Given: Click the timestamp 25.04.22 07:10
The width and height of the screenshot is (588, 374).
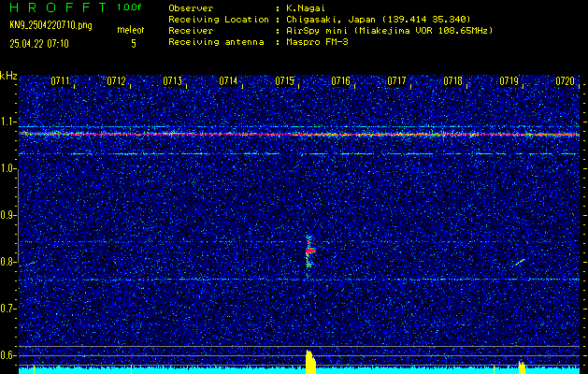Looking at the screenshot, I should (x=39, y=44).
